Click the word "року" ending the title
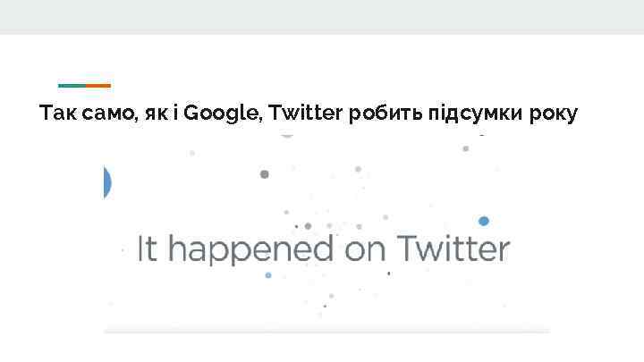Screen dimensions: 644x362 [x=555, y=115]
